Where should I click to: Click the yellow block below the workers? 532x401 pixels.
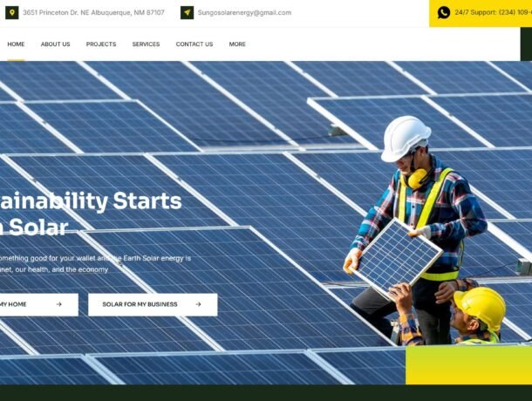(468, 365)
